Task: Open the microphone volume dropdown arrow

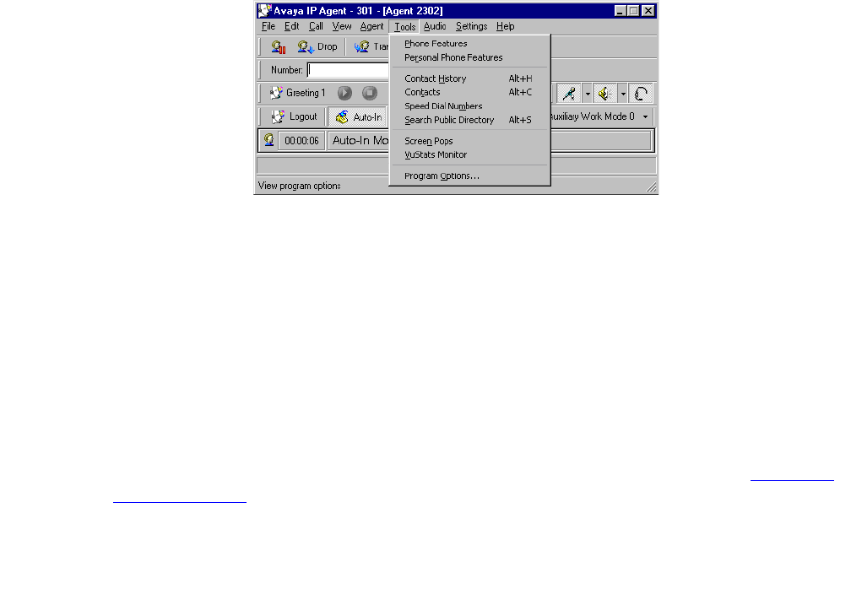Action: point(588,94)
